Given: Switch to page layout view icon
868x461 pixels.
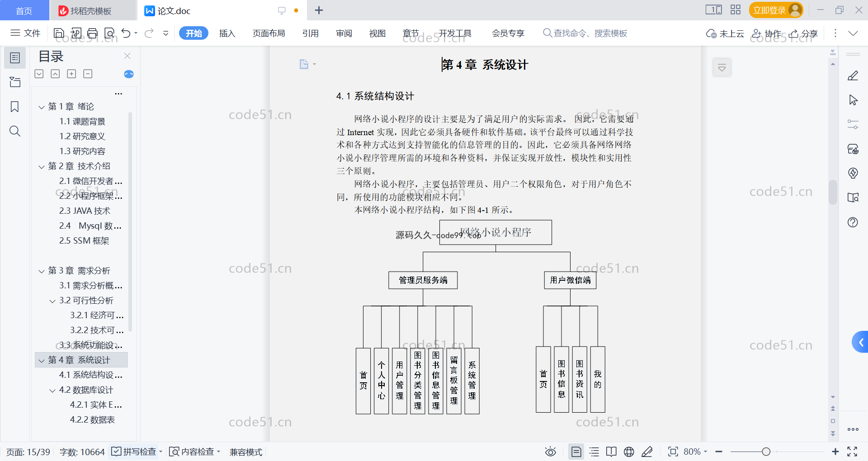Looking at the screenshot, I should click(576, 452).
